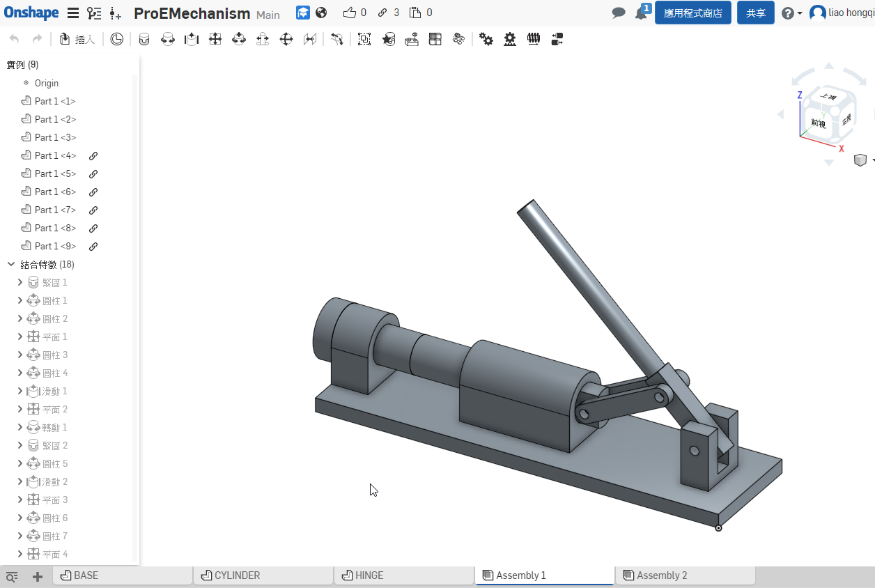Image resolution: width=875 pixels, height=588 pixels.
Task: Open the comments speech bubble icon
Action: pos(618,13)
